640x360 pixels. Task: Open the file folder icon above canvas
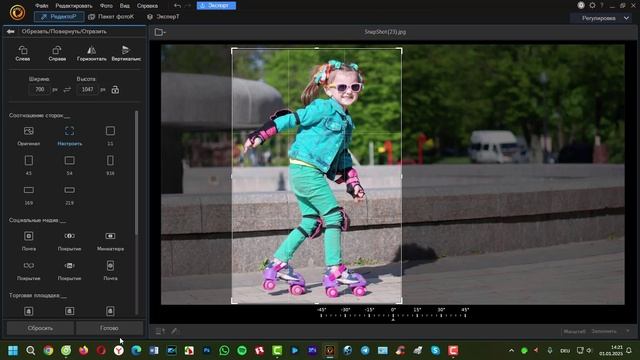coord(160,32)
